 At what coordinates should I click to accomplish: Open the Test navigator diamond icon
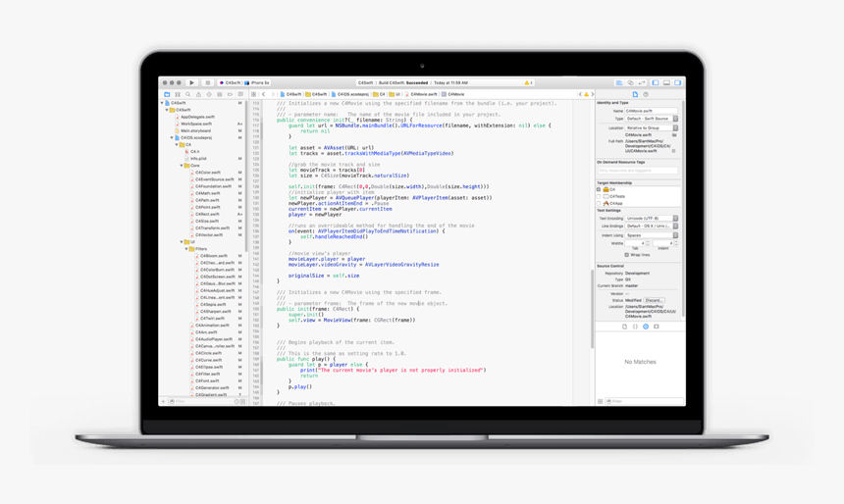click(209, 94)
